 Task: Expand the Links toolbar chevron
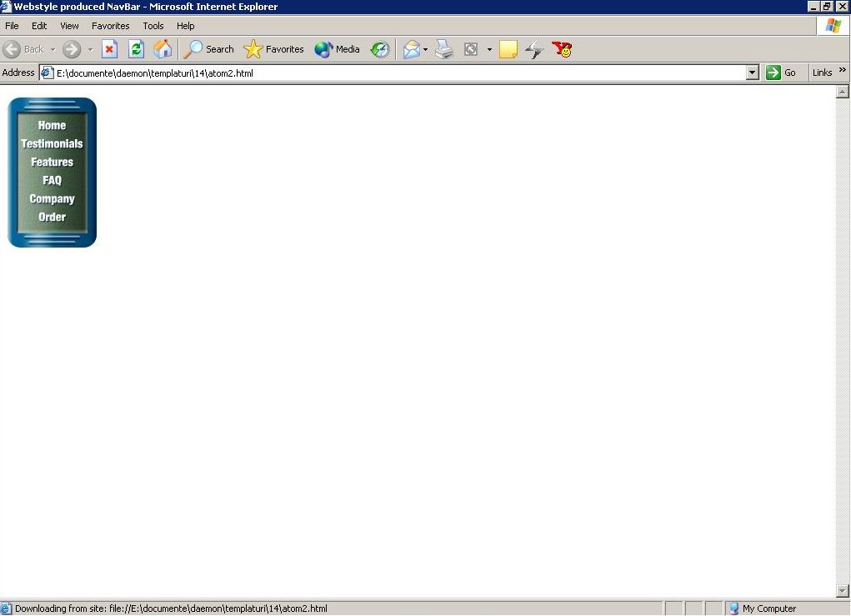(842, 72)
